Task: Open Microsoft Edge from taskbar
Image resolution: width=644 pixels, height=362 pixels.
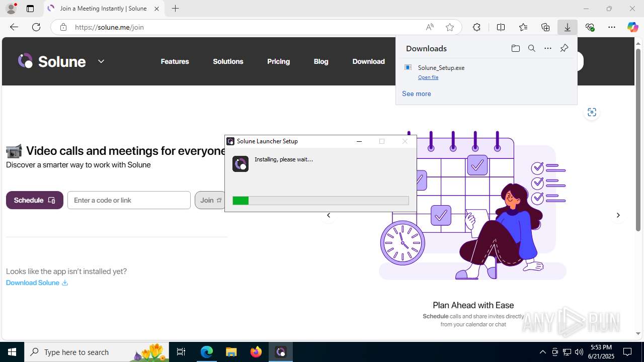Action: 207,352
